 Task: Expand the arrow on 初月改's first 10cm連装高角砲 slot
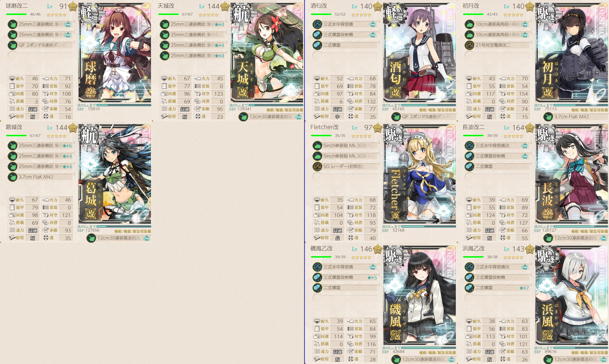point(531,22)
